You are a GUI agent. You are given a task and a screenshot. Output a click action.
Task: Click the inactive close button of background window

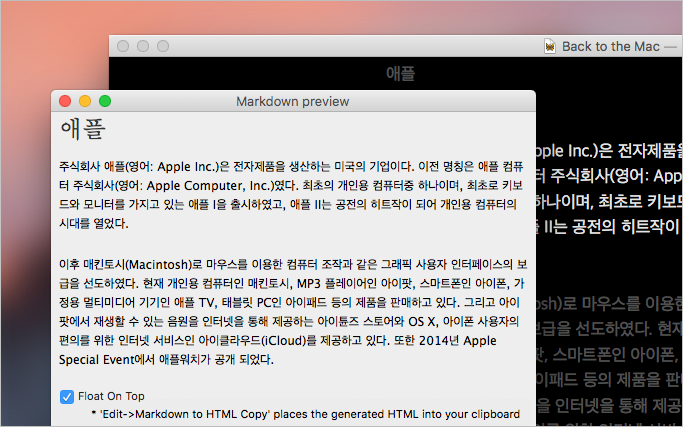pyautogui.click(x=123, y=46)
